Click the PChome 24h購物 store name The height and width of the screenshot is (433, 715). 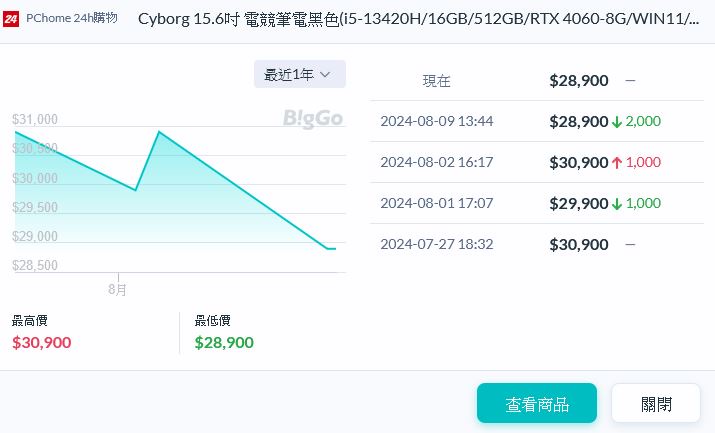[72, 18]
